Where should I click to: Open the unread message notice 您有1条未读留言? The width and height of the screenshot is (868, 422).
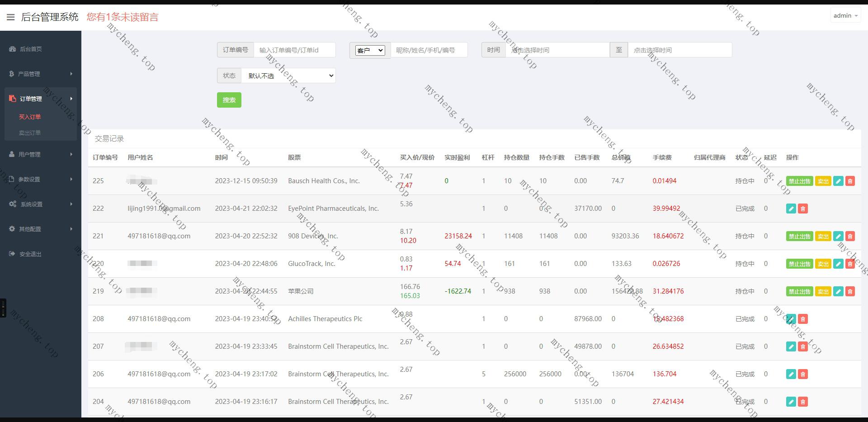(x=123, y=17)
